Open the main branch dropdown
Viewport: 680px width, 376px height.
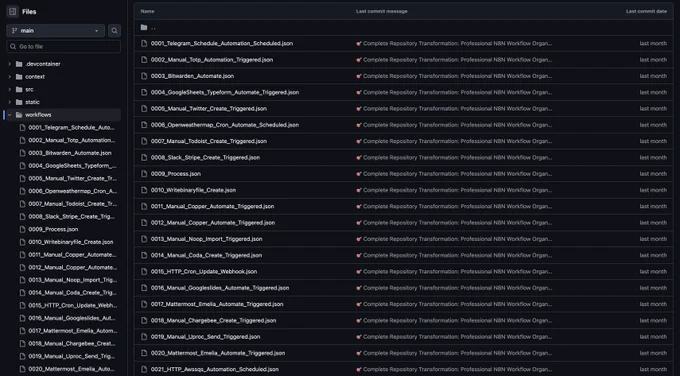(56, 31)
